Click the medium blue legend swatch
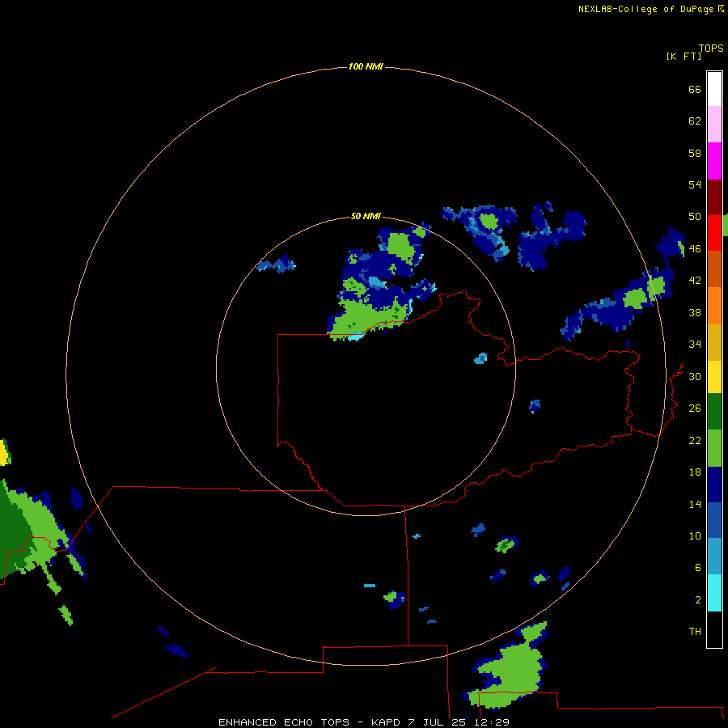728x728 pixels. (714, 520)
